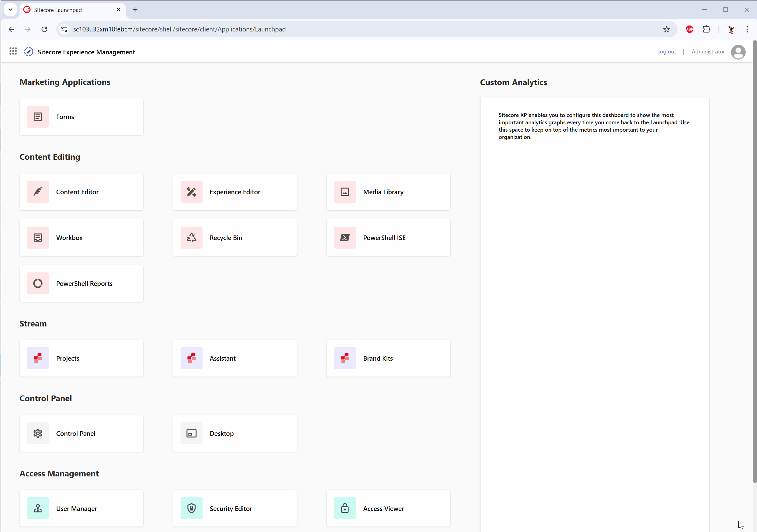Expand the tab search dropdown arrow
Viewport: 757px width, 532px height.
tap(10, 9)
